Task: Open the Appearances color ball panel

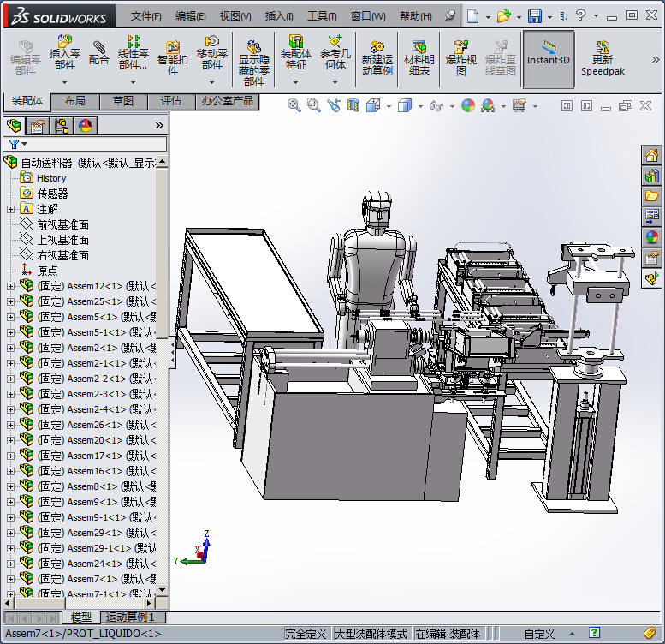Action: click(652, 237)
